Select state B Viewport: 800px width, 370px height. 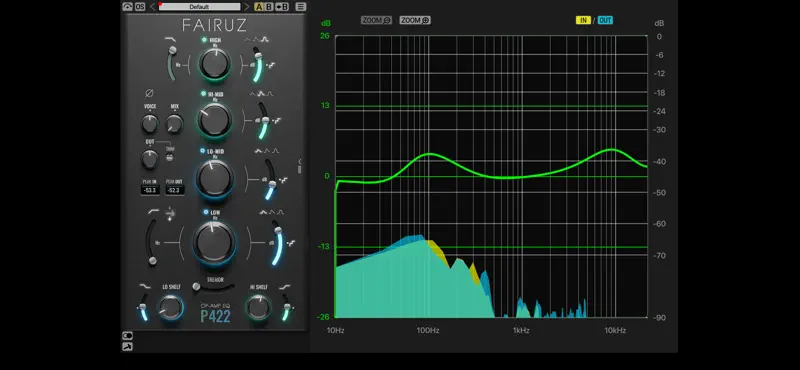pyautogui.click(x=268, y=7)
